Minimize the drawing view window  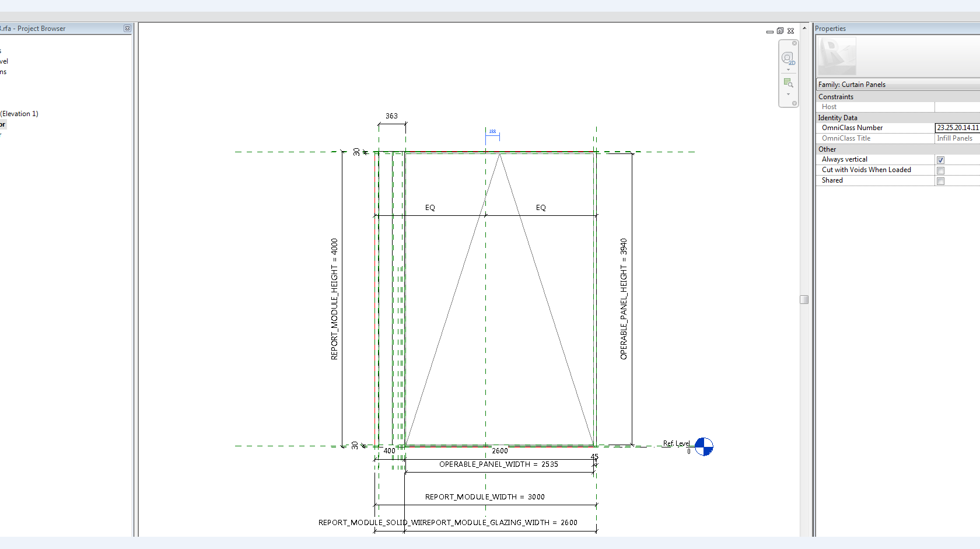click(770, 32)
